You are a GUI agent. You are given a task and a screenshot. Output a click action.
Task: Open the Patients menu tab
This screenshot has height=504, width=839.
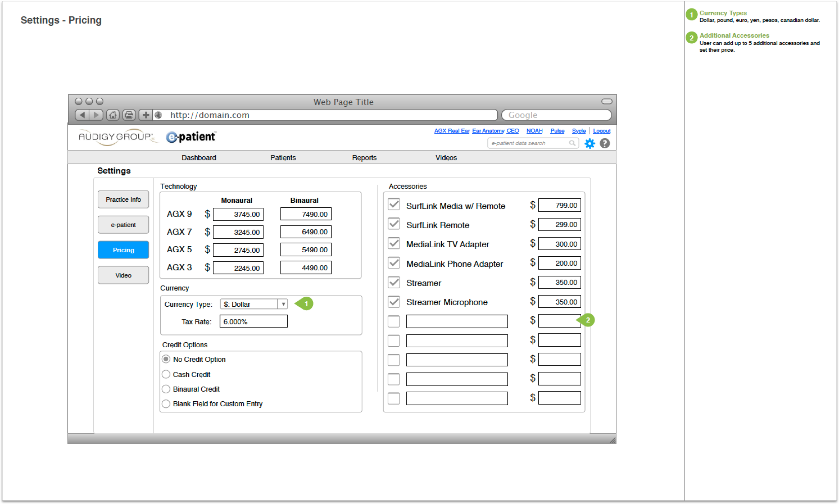tap(283, 158)
